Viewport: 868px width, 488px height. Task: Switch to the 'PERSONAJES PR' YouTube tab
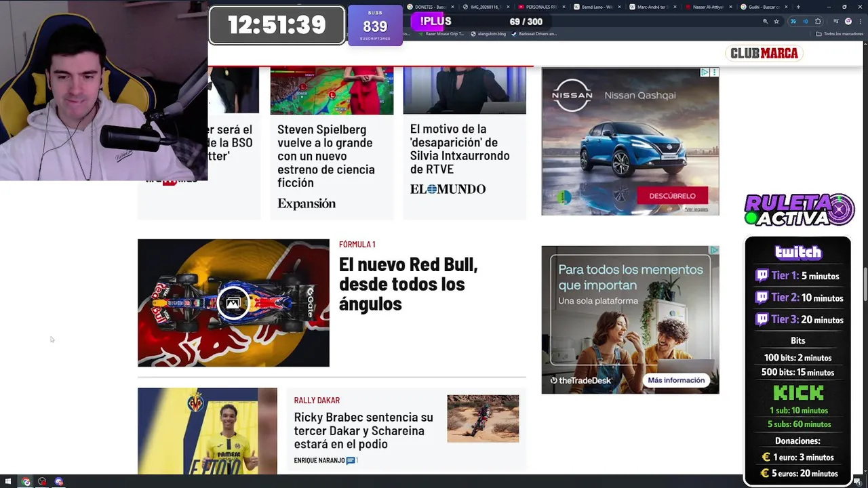click(540, 7)
